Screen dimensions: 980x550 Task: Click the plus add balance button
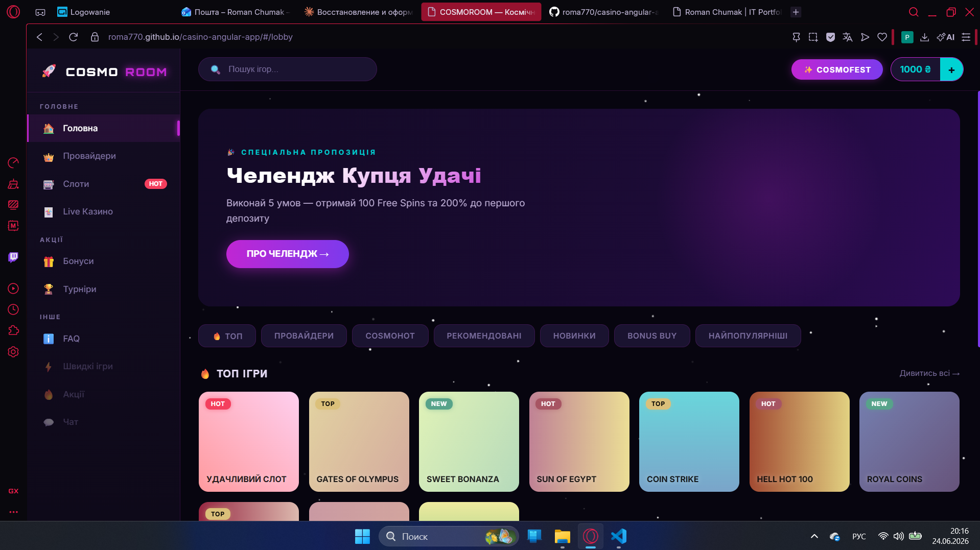coord(951,69)
